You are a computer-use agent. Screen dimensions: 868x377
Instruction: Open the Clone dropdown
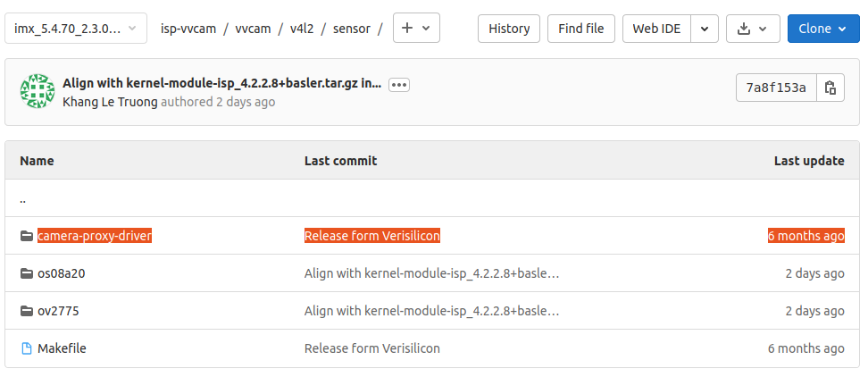pyautogui.click(x=823, y=29)
